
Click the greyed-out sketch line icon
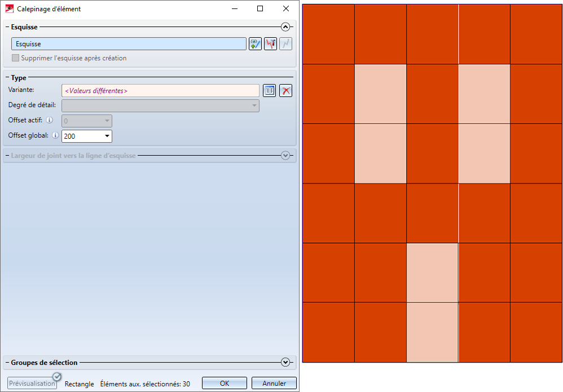[286, 44]
